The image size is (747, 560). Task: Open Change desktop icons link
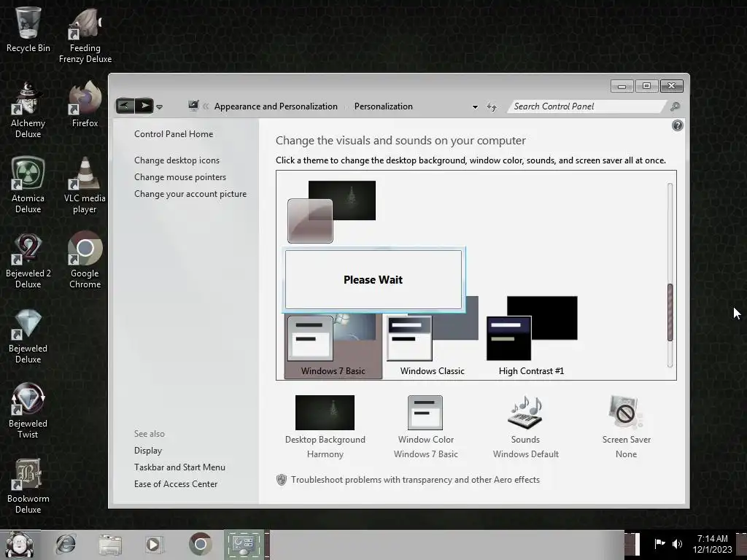click(177, 160)
